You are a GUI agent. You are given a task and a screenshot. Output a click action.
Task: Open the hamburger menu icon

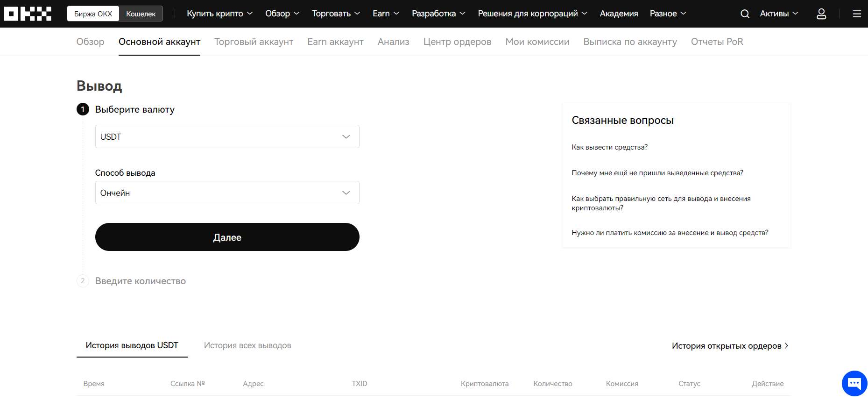pyautogui.click(x=857, y=14)
